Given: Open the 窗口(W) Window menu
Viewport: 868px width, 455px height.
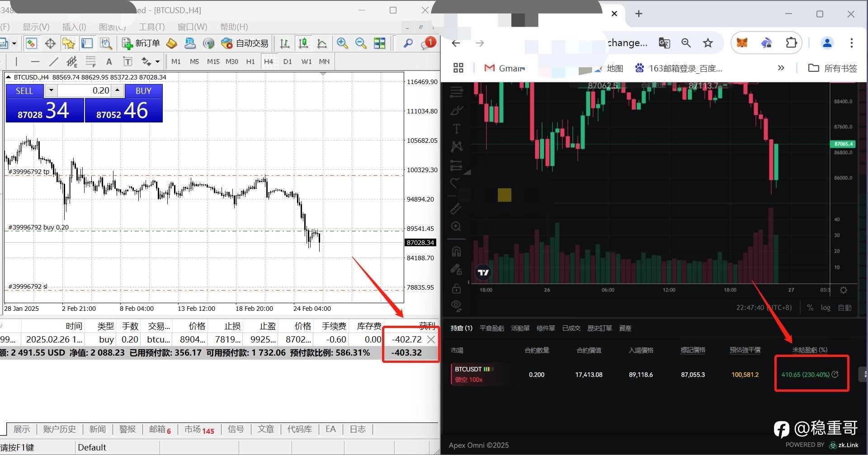Looking at the screenshot, I should pos(192,27).
